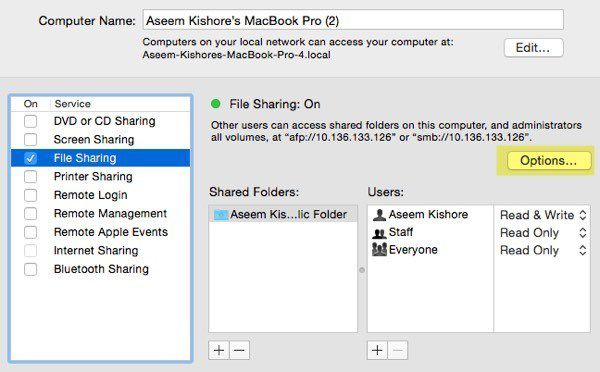
Task: Select the Printer Sharing service row
Action: click(x=100, y=176)
